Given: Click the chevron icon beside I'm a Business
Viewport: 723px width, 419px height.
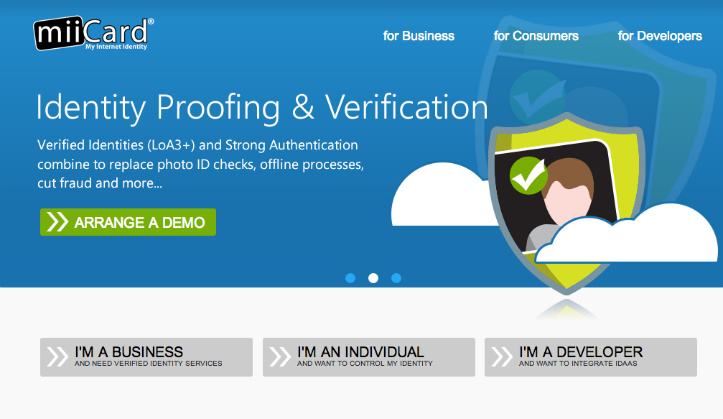Looking at the screenshot, I should tap(56, 357).
